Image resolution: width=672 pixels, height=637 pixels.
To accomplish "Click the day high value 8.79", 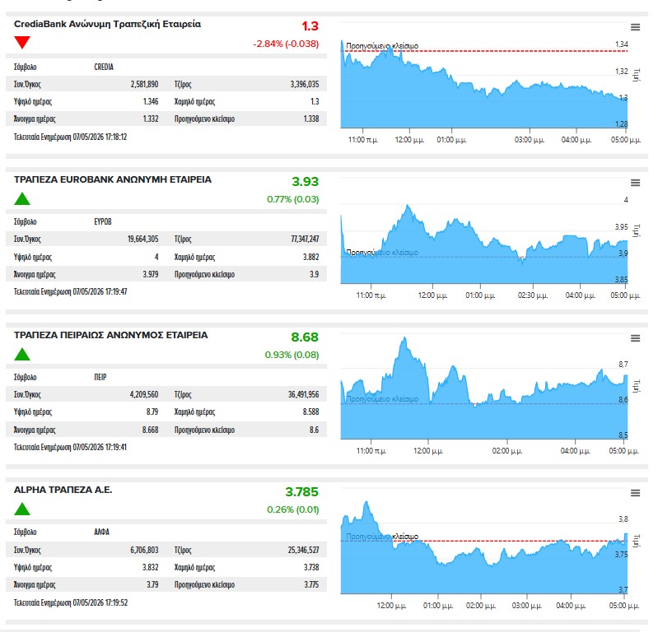I will [x=152, y=411].
